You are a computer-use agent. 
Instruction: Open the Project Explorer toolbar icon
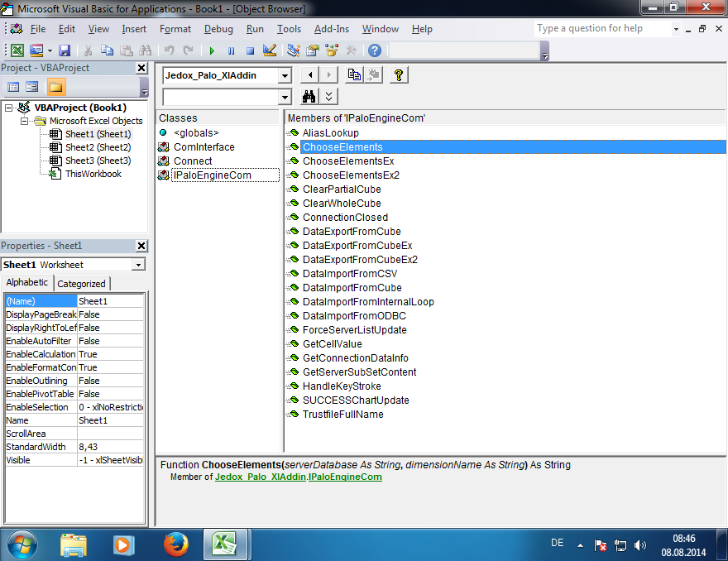pyautogui.click(x=294, y=50)
